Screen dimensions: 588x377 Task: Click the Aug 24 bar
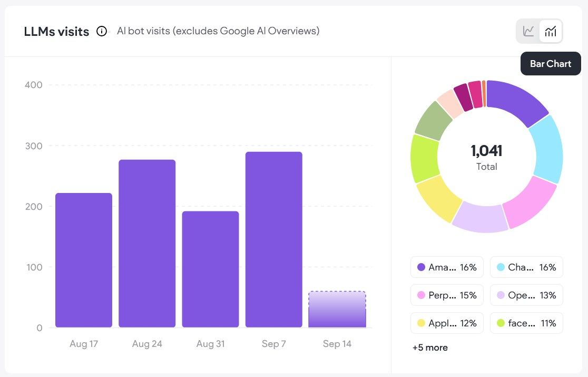(147, 244)
